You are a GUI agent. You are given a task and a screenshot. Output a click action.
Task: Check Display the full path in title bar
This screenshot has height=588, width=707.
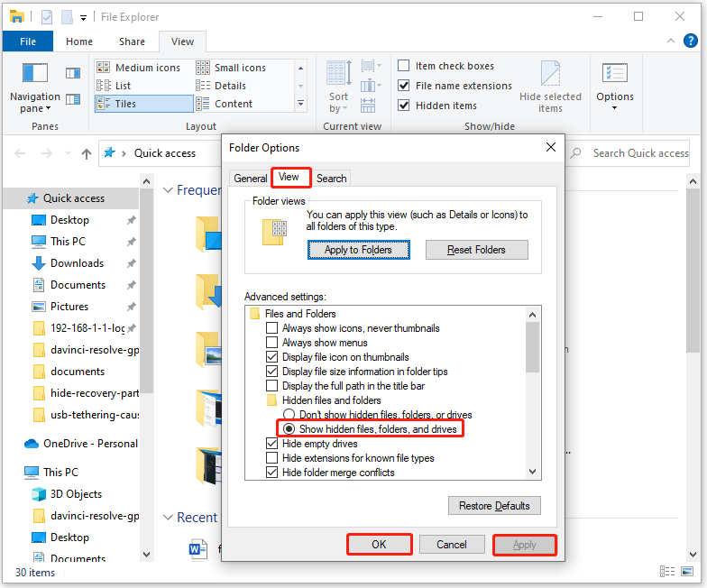click(x=271, y=386)
